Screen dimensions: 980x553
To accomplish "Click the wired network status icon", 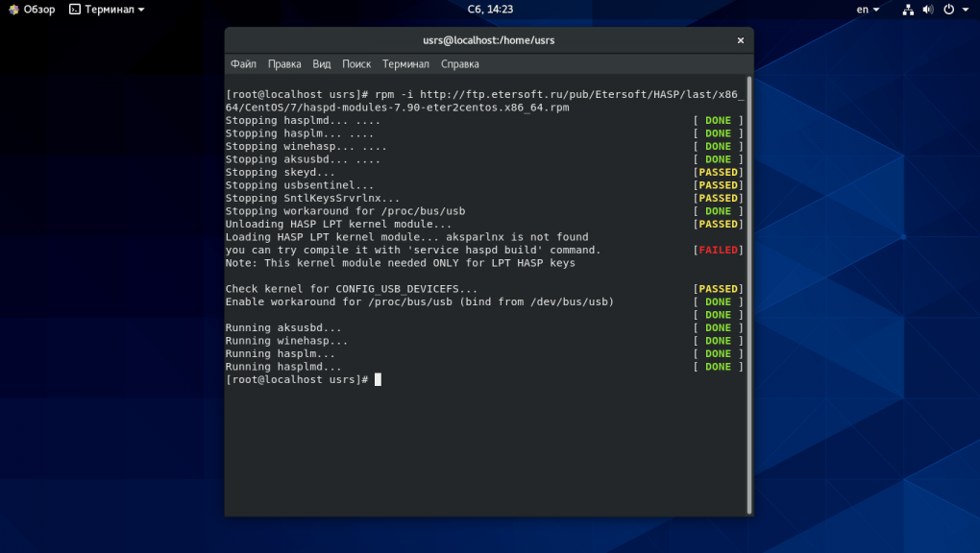I will point(908,10).
